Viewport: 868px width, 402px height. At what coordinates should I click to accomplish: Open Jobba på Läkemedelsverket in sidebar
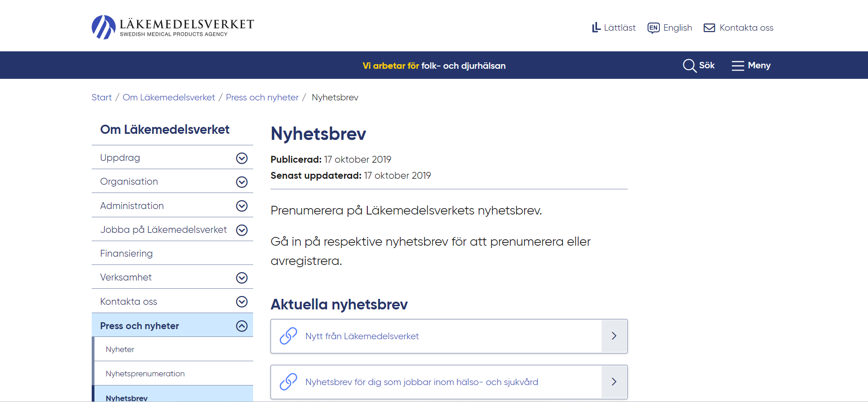point(164,230)
